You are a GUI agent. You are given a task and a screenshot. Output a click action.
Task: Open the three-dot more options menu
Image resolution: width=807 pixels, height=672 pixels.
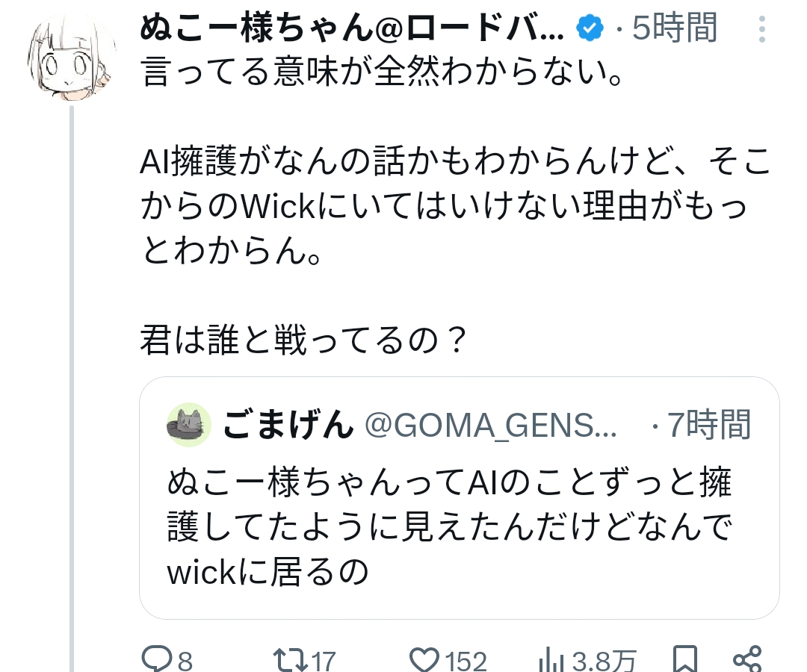point(761,29)
